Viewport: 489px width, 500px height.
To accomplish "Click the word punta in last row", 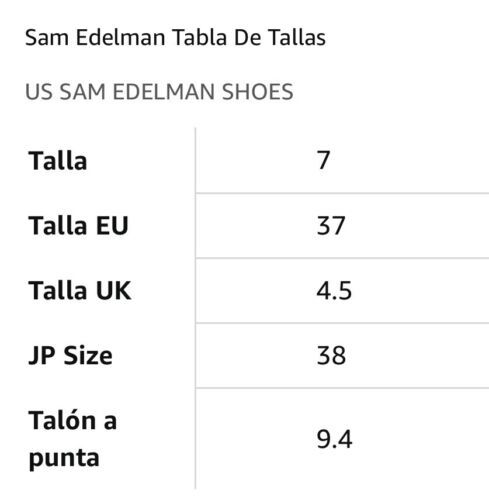I will click(64, 458).
